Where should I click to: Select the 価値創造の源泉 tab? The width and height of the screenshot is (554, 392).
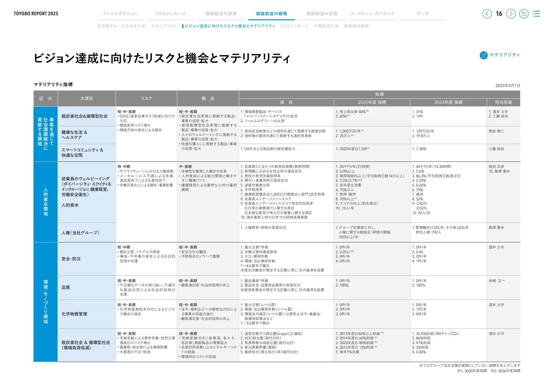pos(221,14)
